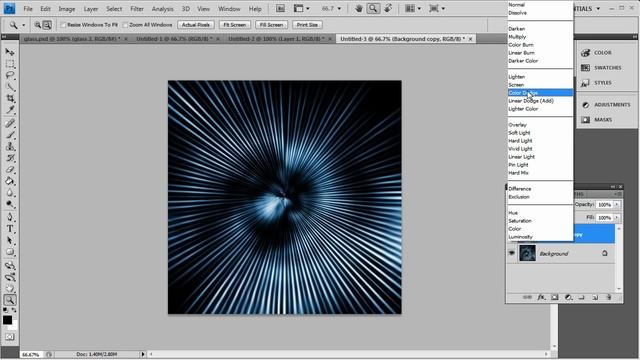Select the Pen tool
The height and width of the screenshot is (360, 640).
[x=10, y=218]
